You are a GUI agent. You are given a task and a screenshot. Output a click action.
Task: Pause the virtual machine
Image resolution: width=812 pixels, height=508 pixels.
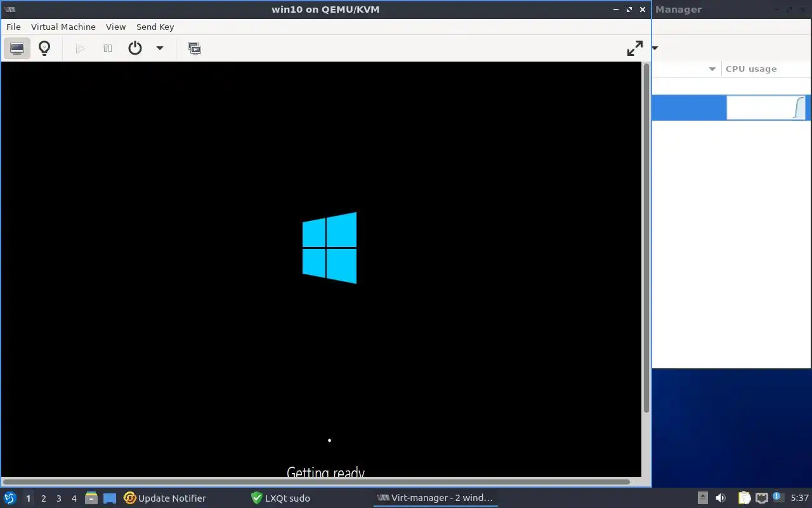pyautogui.click(x=108, y=48)
